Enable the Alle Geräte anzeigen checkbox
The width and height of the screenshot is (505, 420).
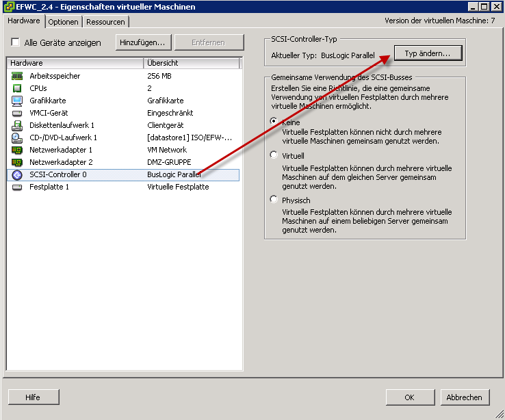tap(15, 42)
